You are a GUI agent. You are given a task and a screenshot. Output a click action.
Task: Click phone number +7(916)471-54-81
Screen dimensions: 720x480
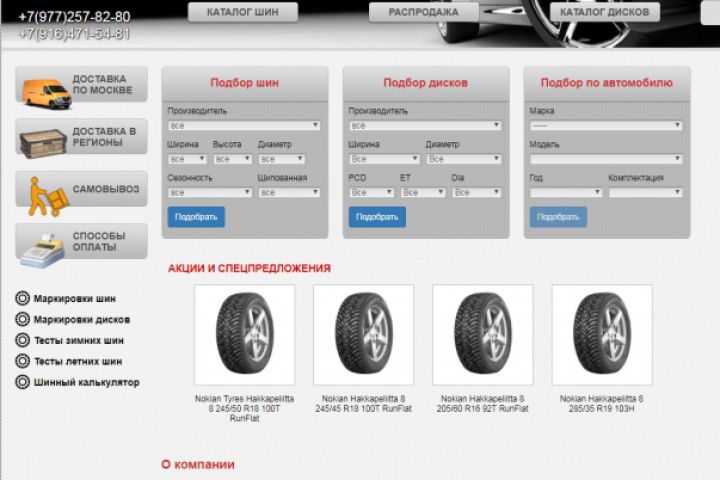point(74,34)
